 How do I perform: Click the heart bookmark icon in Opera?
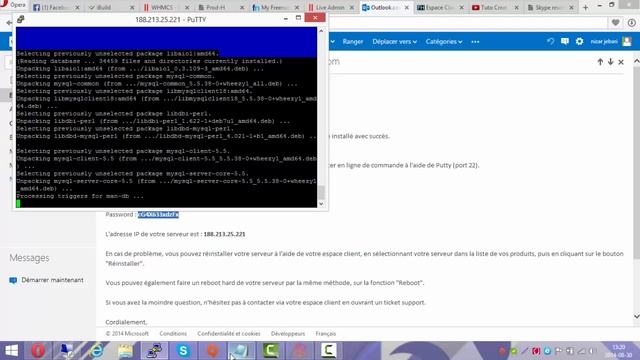pos(616,23)
